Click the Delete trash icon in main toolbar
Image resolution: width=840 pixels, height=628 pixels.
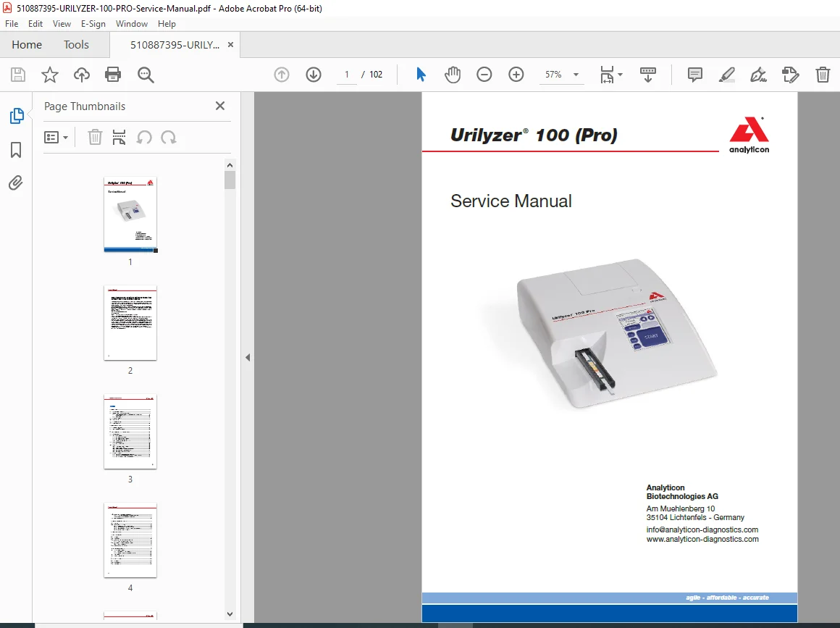[x=823, y=75]
